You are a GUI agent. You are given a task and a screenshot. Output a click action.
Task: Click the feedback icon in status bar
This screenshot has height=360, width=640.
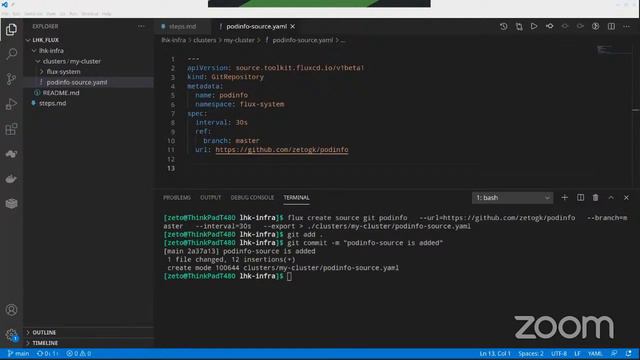[x=614, y=353]
